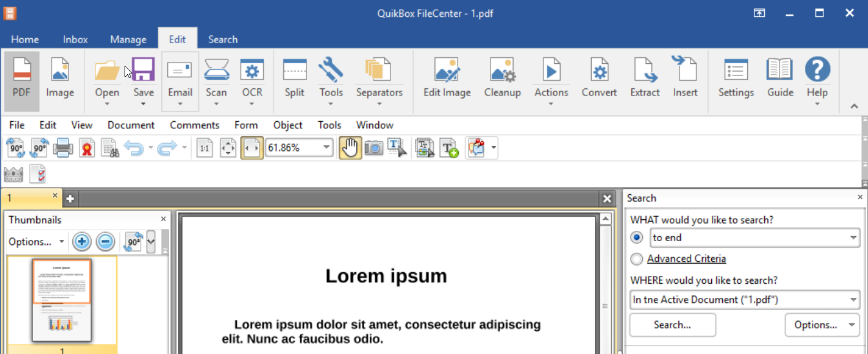The image size is (868, 354).
Task: Zoom in thumbnails with the plus icon
Action: pos(81,242)
